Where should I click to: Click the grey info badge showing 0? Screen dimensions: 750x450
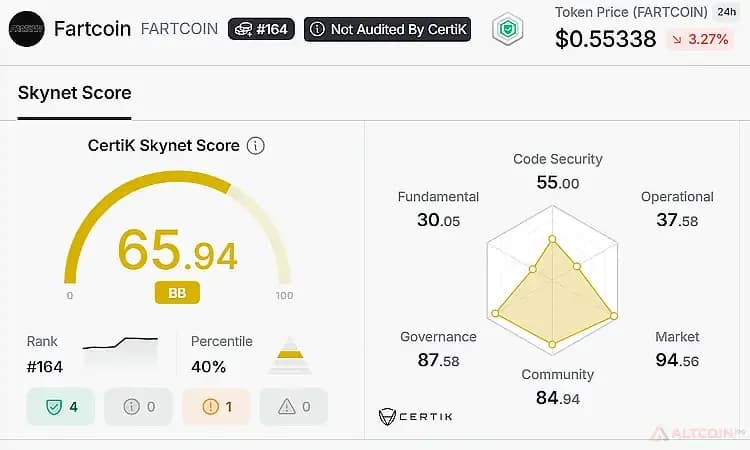(139, 407)
